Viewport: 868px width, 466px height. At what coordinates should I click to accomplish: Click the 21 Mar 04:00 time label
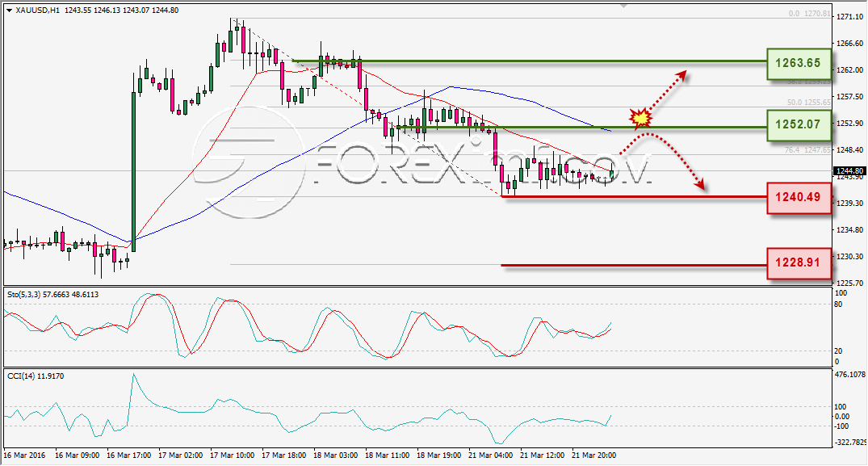[490, 455]
